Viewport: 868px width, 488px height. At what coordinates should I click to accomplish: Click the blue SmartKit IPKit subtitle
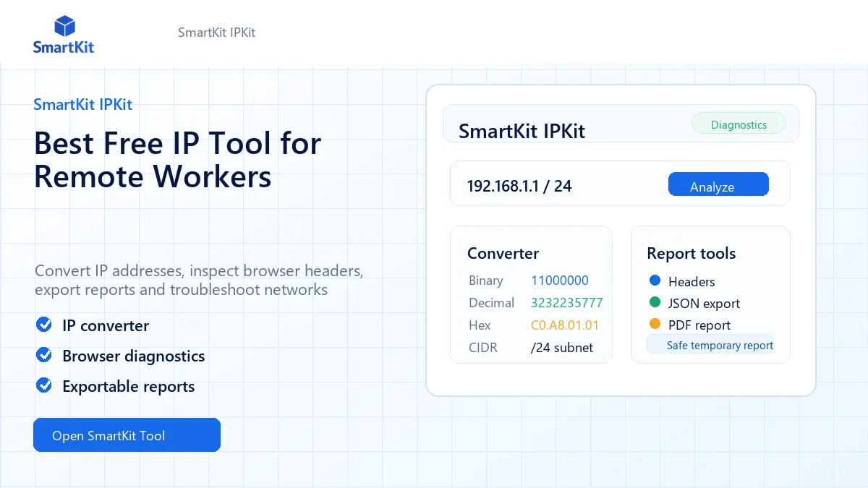click(x=82, y=104)
